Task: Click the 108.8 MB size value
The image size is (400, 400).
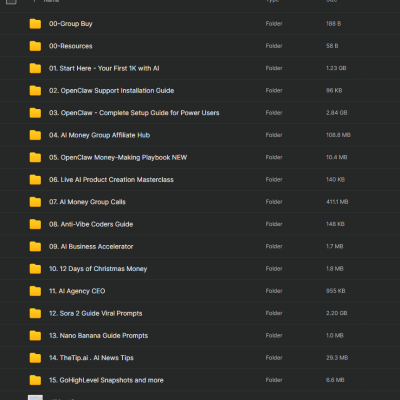Action: point(338,135)
